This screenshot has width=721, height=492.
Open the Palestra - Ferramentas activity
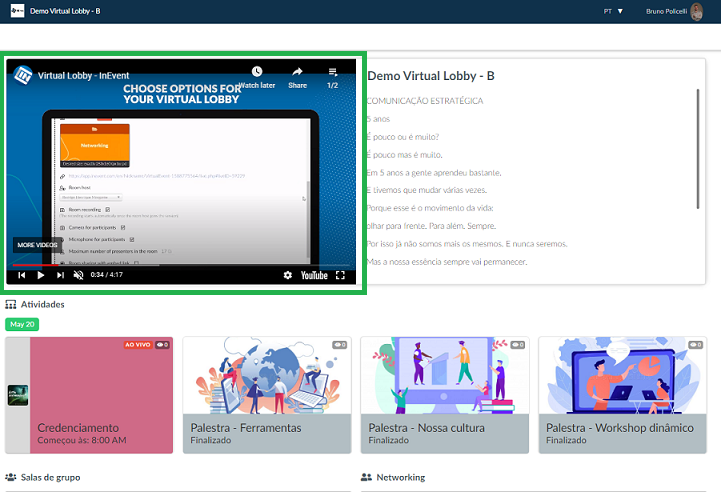pyautogui.click(x=267, y=395)
